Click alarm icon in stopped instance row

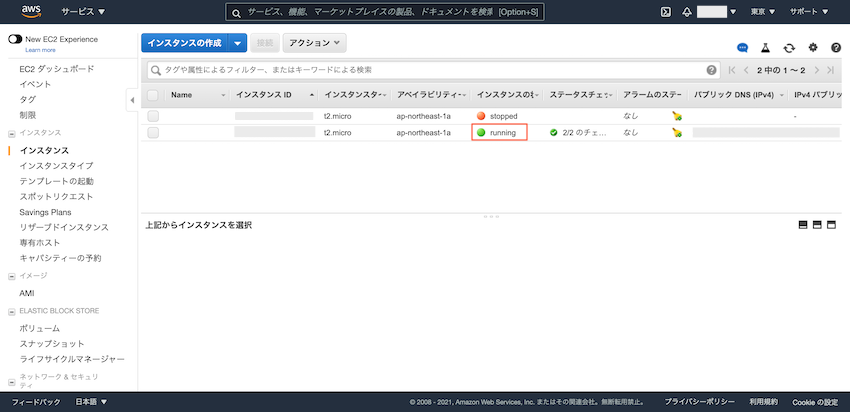point(677,116)
